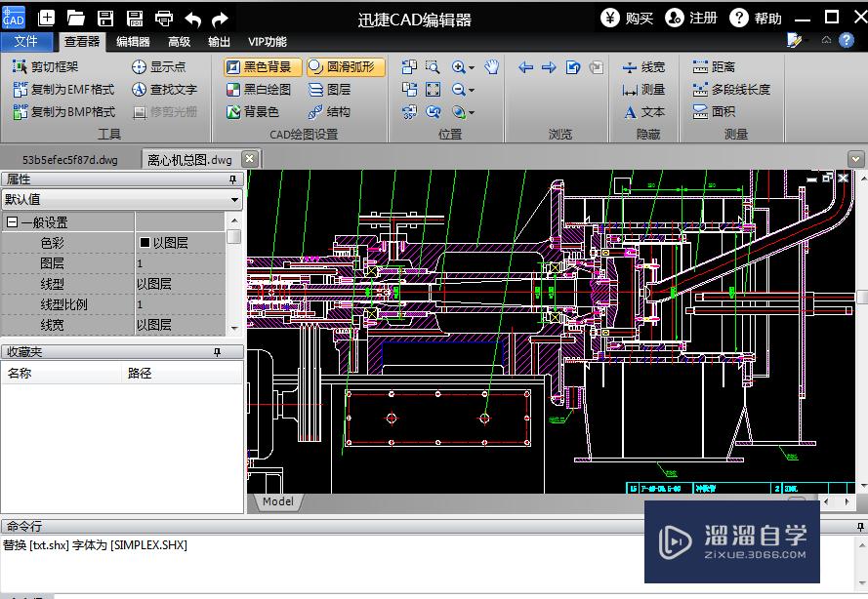Viewport: 868px width, 599px height.
Task: Click the undo arrow icon
Action: (192, 19)
